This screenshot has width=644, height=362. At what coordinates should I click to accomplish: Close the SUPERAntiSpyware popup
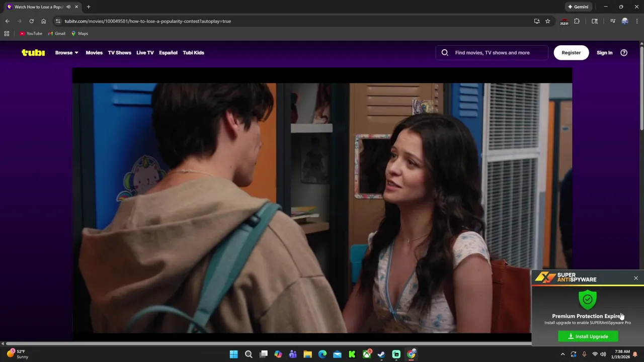(x=636, y=278)
